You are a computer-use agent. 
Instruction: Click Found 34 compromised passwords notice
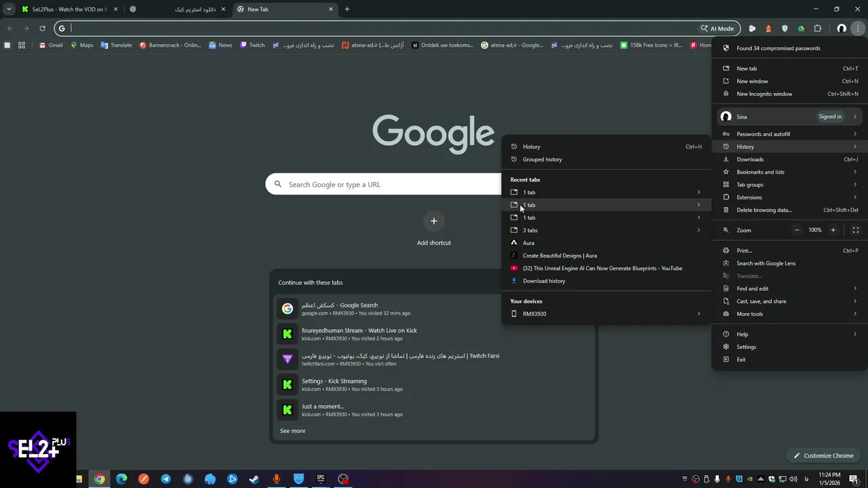point(790,48)
